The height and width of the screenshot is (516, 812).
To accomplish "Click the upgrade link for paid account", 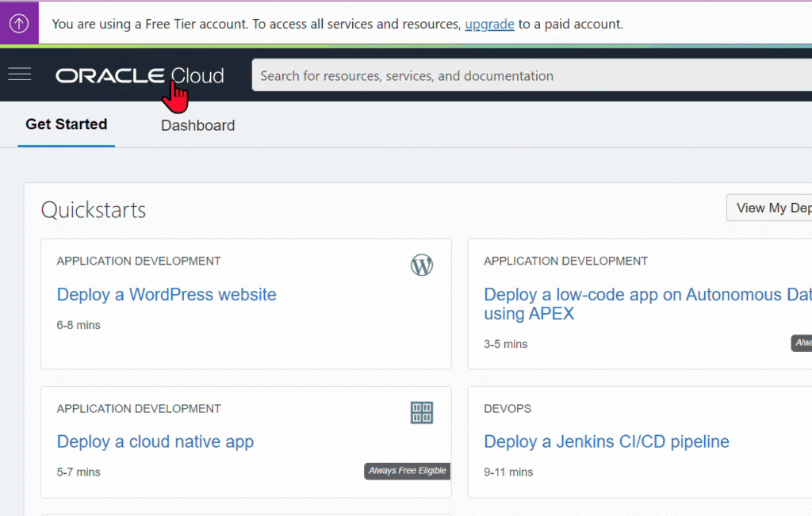I will (x=489, y=24).
